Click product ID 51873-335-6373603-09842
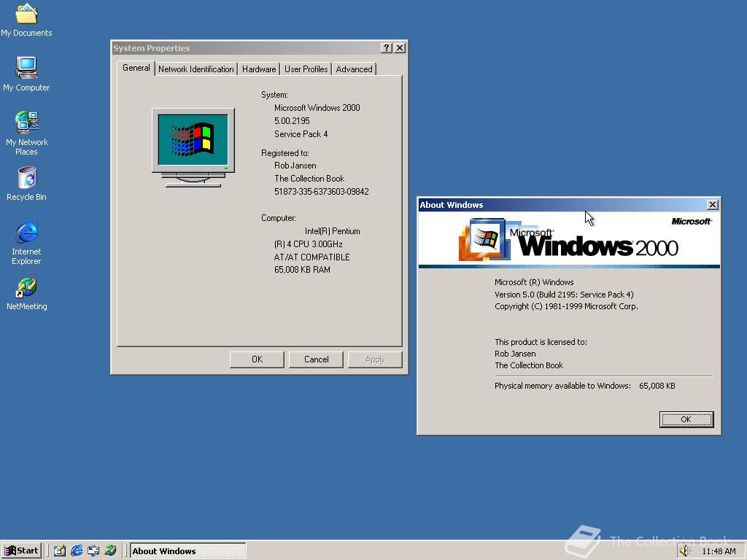The height and width of the screenshot is (560, 747). pos(322,192)
